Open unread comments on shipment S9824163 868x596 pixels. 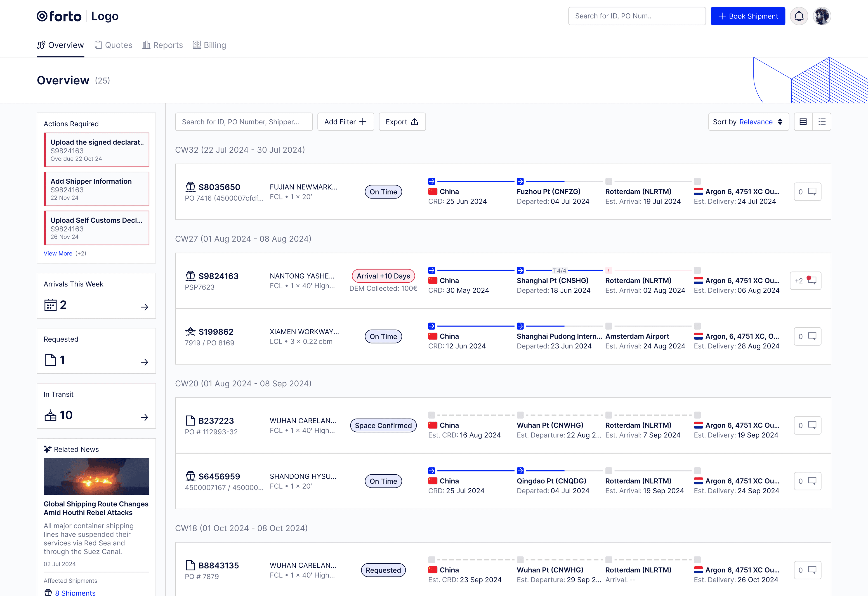(806, 281)
